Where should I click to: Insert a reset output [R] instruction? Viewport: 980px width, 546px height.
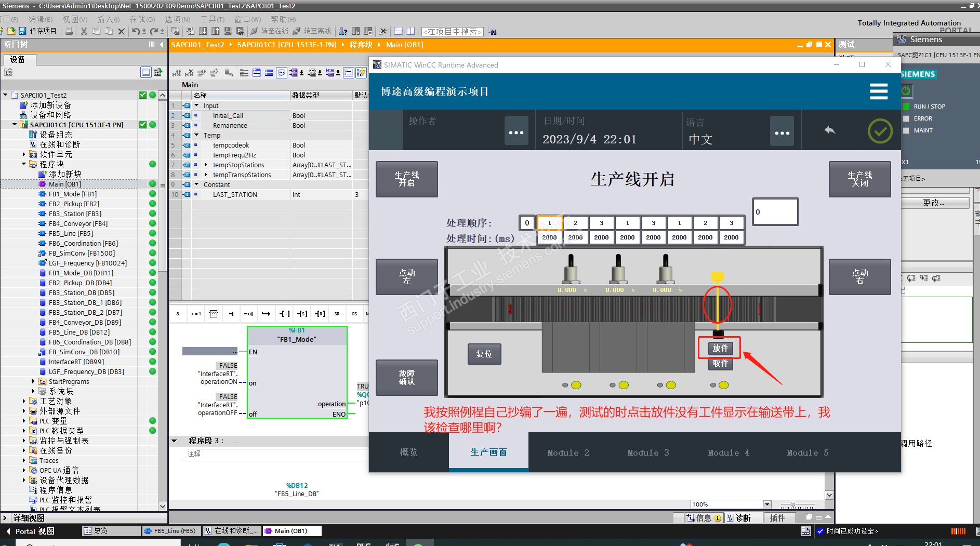pyautogui.click(x=320, y=314)
